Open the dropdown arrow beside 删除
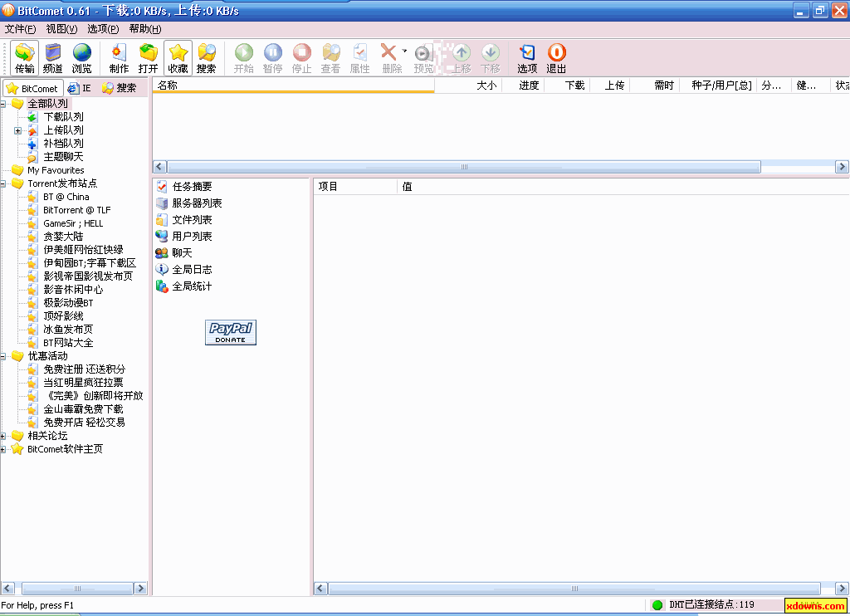The image size is (850, 616). coord(404,51)
